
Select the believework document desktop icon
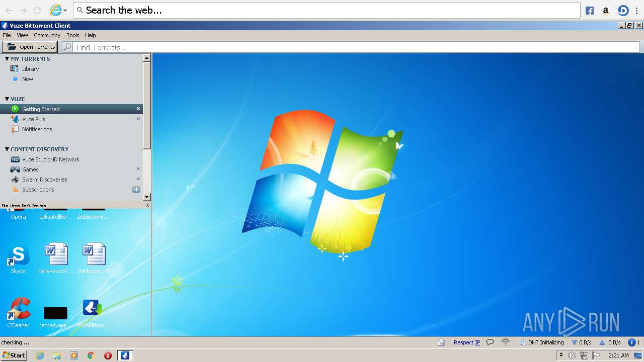point(56,258)
